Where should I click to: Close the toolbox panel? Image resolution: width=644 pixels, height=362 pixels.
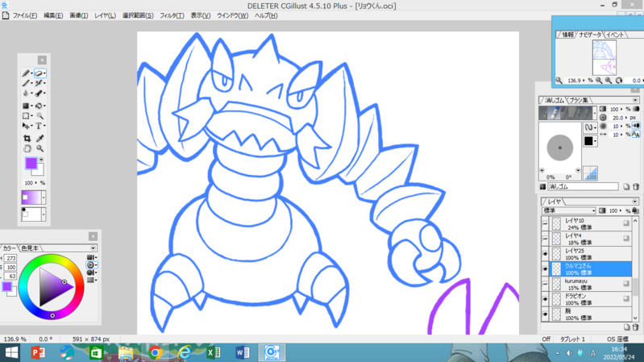pyautogui.click(x=42, y=60)
